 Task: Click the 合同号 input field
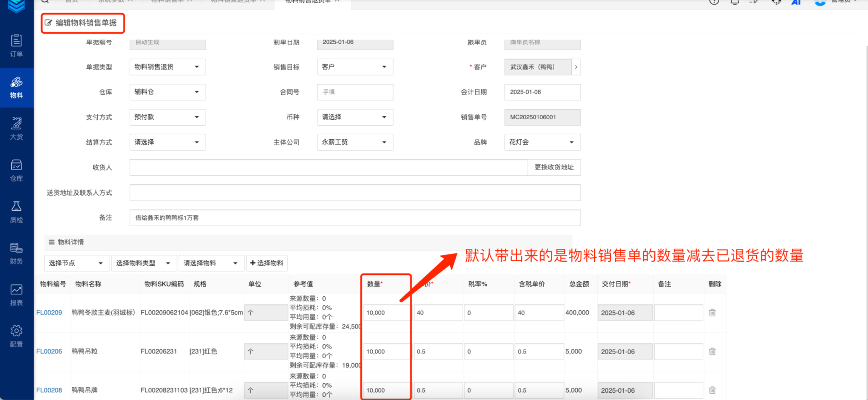tap(355, 92)
